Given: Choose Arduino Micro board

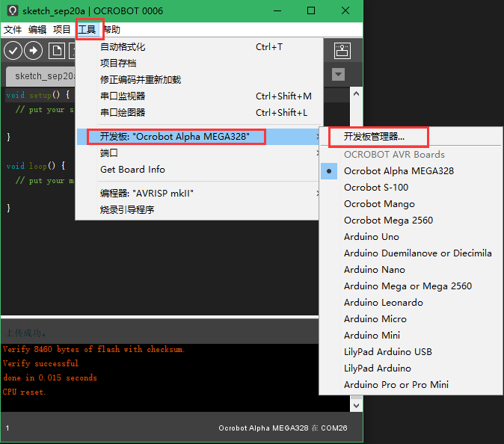Looking at the screenshot, I should [411, 318].
